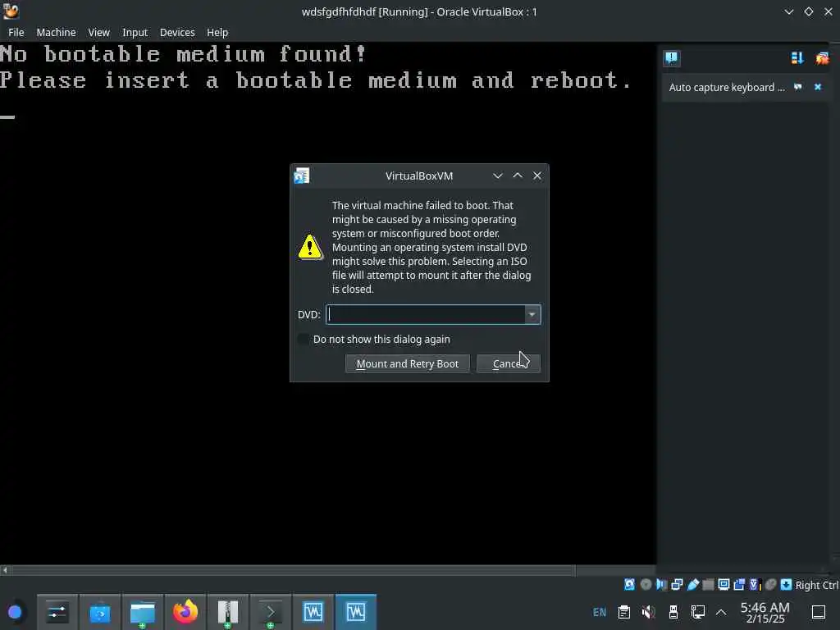Click the CPU virtualization status icon
The height and width of the screenshot is (630, 840).
click(755, 584)
